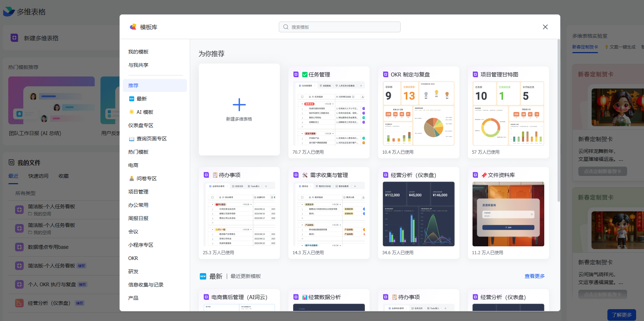Click the 查看更多 link
This screenshot has height=321, width=644.
[534, 276]
